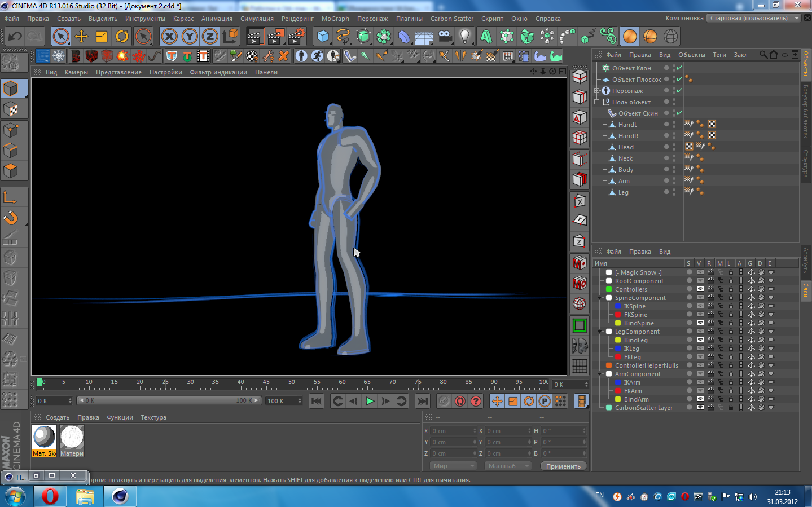Open the Компоновка layout dropdown

tap(754, 18)
